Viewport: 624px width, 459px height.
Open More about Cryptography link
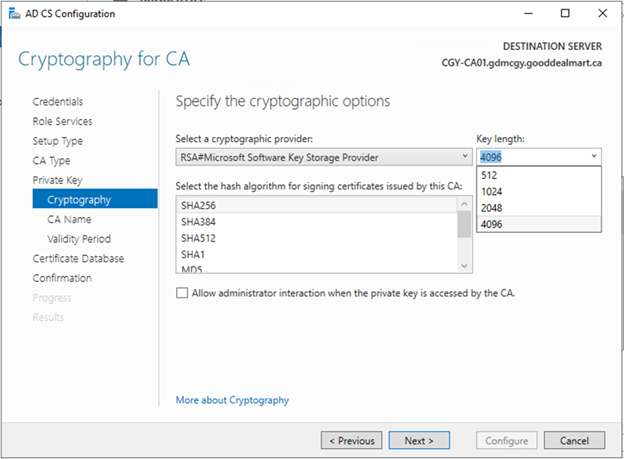[x=232, y=400]
